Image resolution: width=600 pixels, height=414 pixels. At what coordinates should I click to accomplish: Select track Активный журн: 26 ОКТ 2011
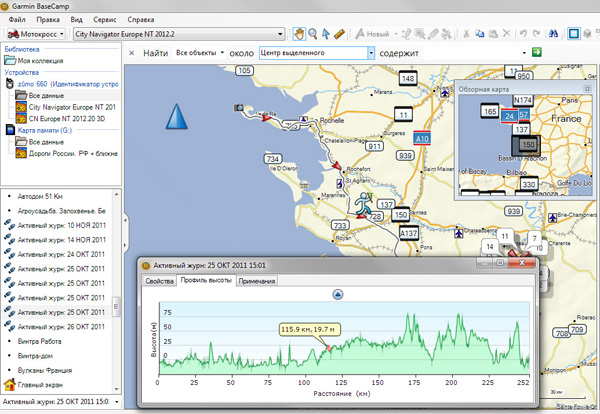(54, 327)
